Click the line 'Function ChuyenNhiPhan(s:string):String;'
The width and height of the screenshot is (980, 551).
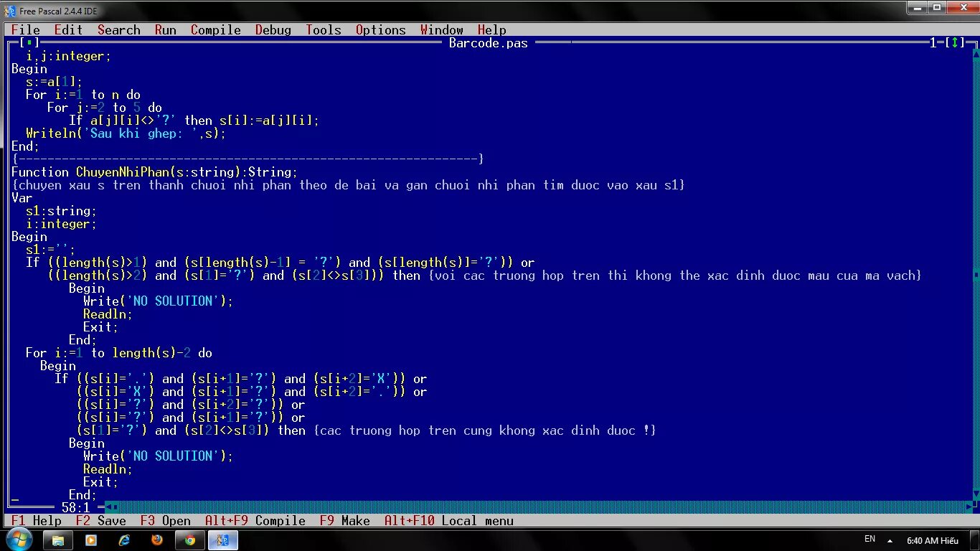coord(155,172)
